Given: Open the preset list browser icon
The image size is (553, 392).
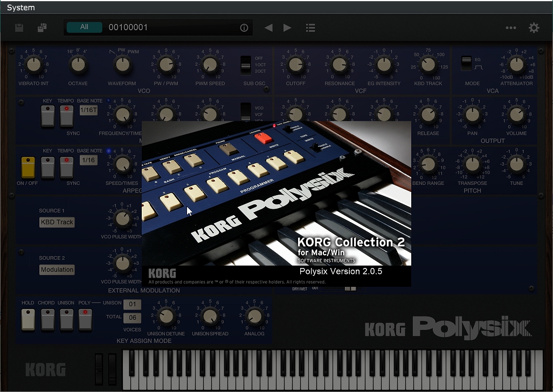Looking at the screenshot, I should [310, 27].
